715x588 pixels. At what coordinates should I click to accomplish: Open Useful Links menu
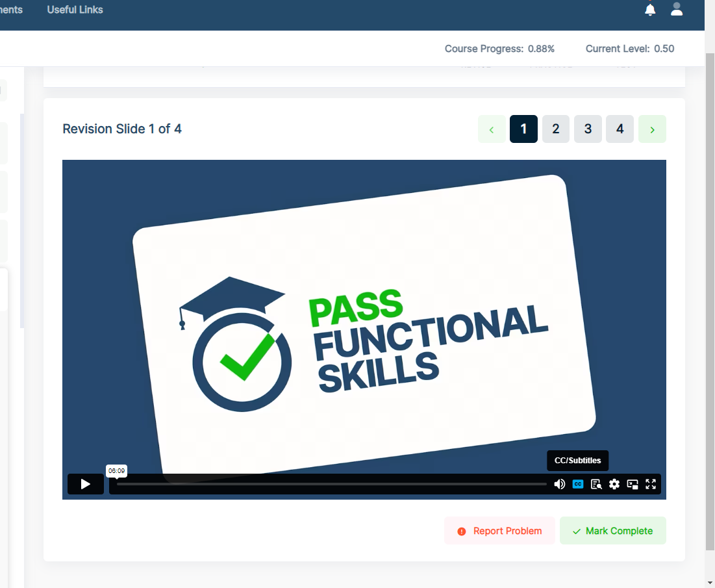click(75, 10)
